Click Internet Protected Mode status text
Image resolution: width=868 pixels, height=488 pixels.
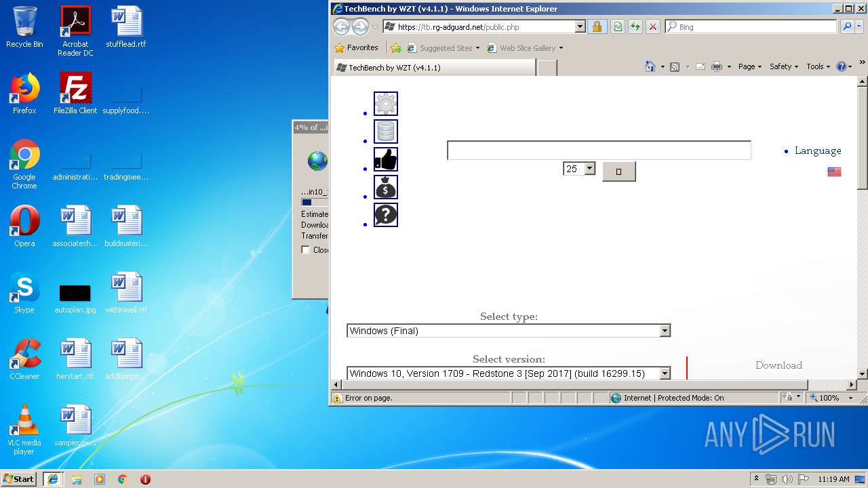tap(673, 398)
